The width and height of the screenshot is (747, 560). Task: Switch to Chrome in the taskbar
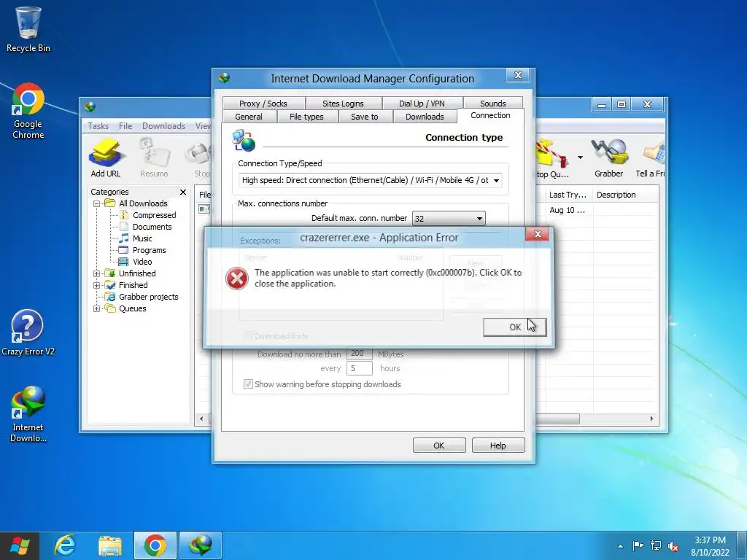click(155, 545)
